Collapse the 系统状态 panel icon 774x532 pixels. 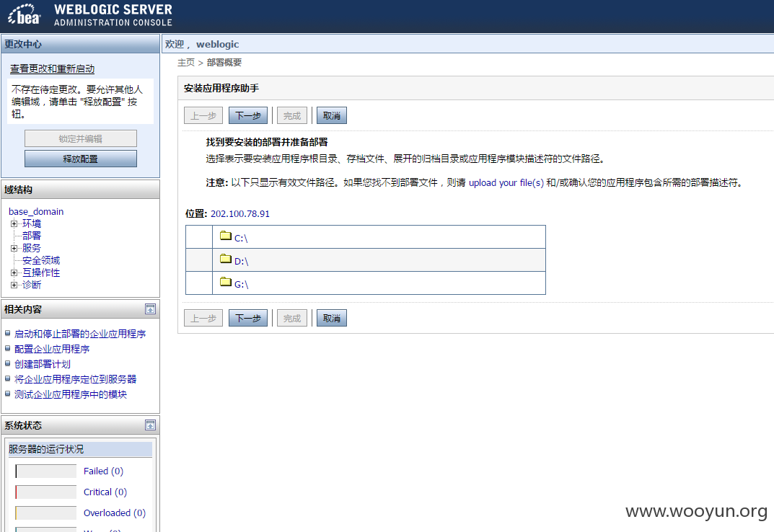(x=151, y=425)
